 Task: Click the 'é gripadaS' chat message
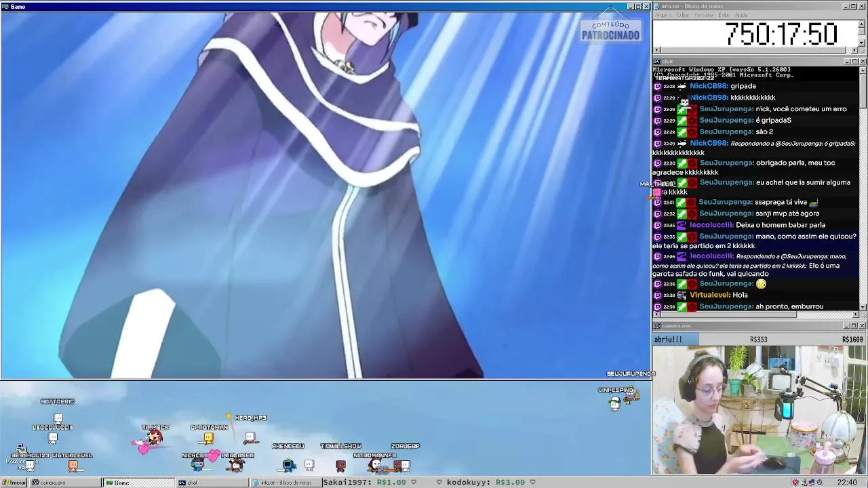pyautogui.click(x=773, y=121)
